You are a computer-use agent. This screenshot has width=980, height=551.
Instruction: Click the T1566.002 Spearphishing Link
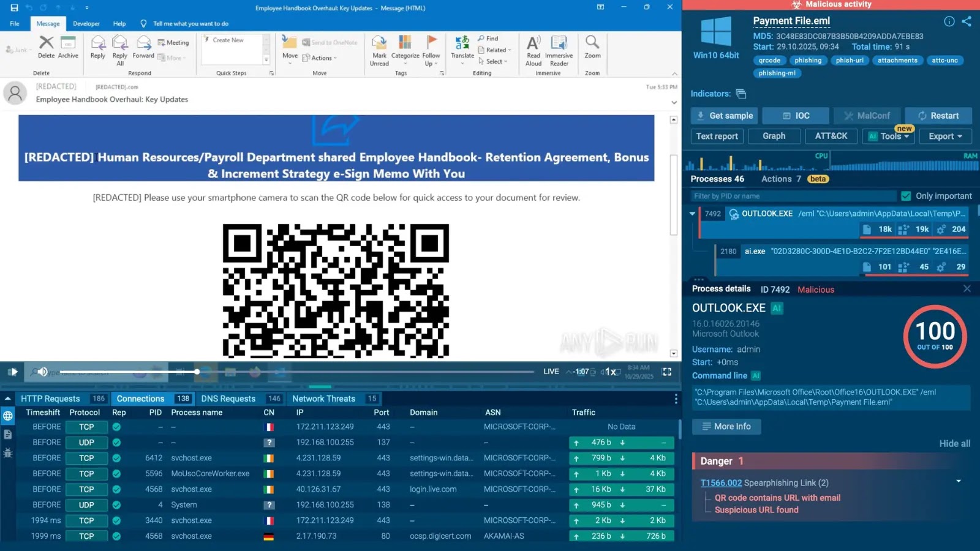point(721,482)
